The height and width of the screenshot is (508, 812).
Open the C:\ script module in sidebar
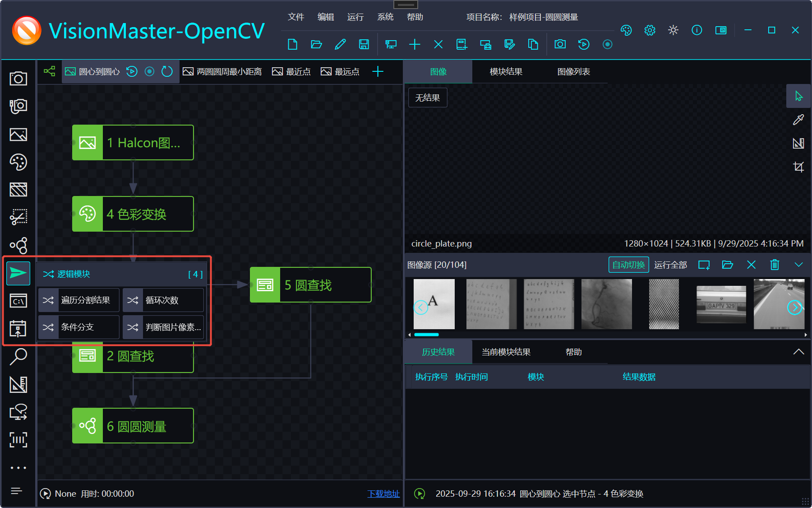18,301
